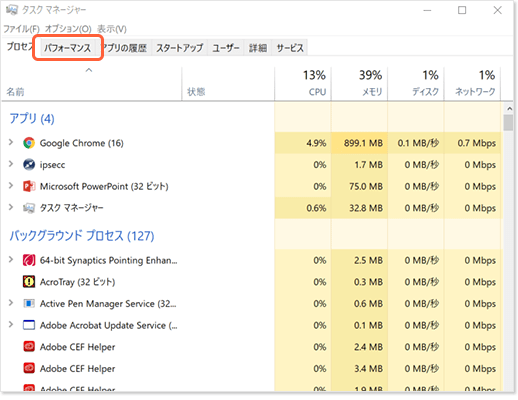Select the AcroTray (32 ビット) row name
518x400 pixels.
pyautogui.click(x=78, y=282)
